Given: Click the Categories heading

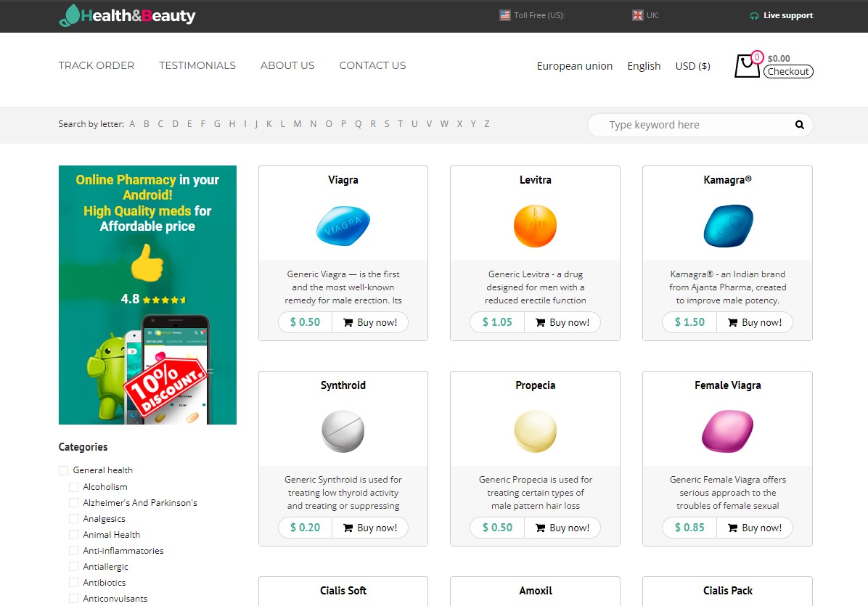Looking at the screenshot, I should click(83, 446).
